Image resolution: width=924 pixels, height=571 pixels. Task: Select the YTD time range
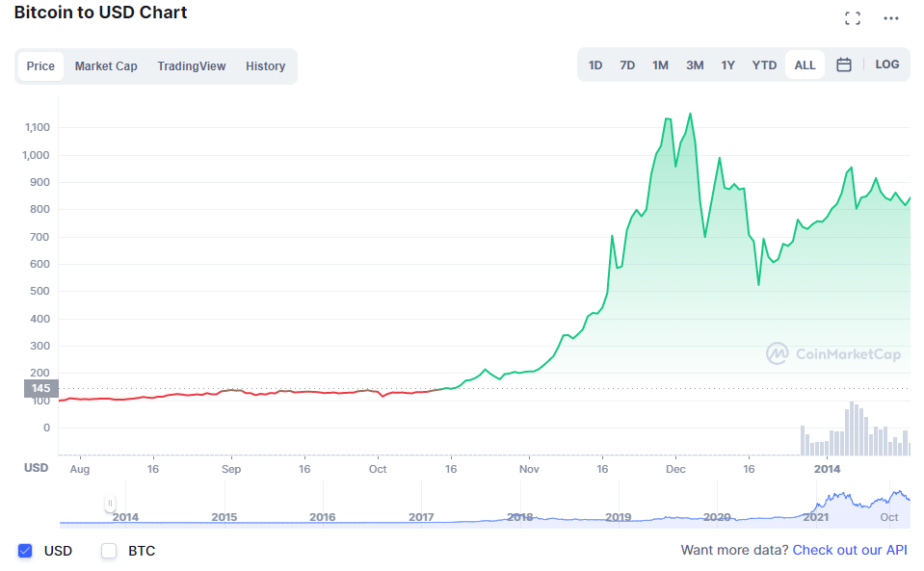[764, 65]
